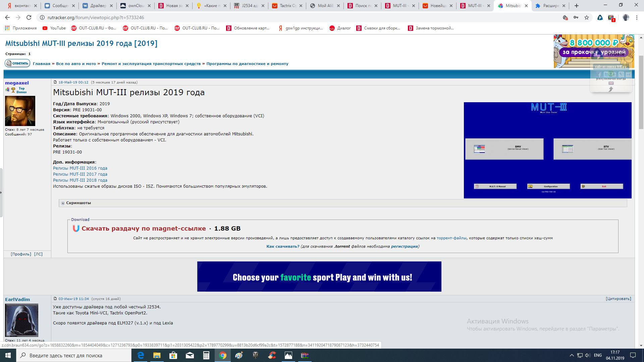Go to Главная breadcrumb
Image resolution: width=644 pixels, height=362 pixels.
point(42,64)
